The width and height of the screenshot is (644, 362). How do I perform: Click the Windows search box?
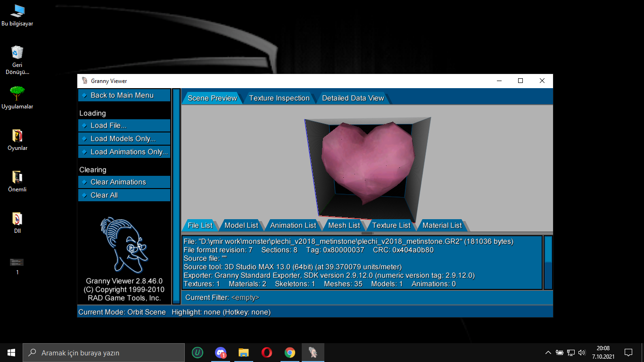tap(104, 353)
